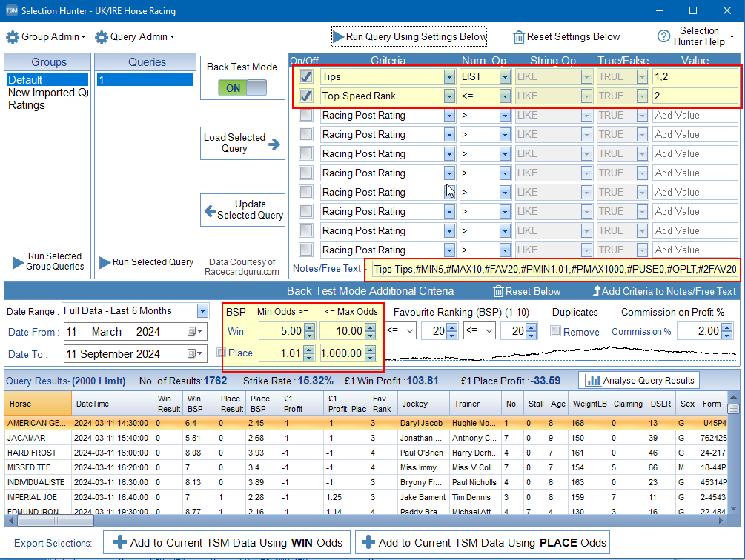This screenshot has height=560, width=745.
Task: Open Date To calendar picker
Action: pos(195,353)
